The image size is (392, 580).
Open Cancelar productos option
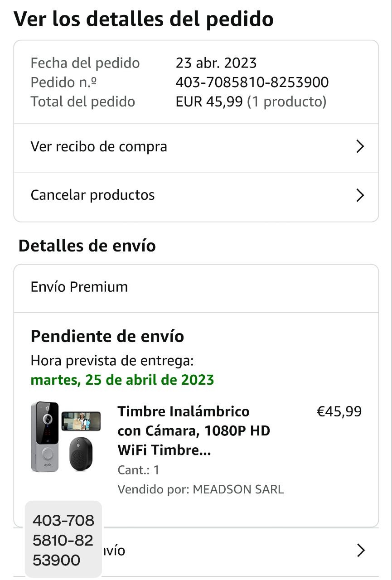tap(92, 195)
